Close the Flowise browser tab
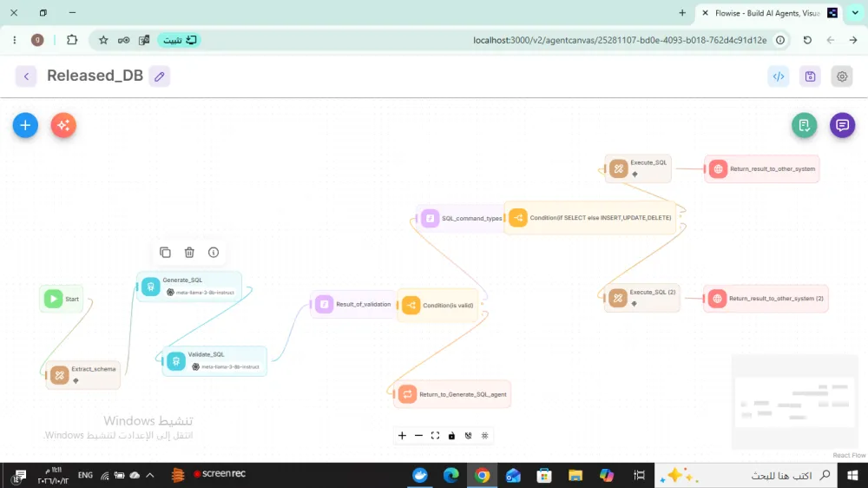The width and height of the screenshot is (868, 488). (x=705, y=13)
